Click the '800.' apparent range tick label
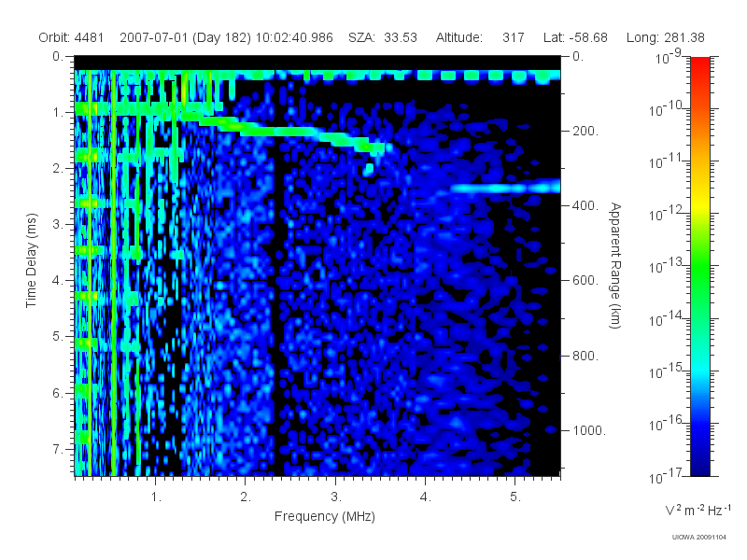This screenshot has width=747, height=560. click(x=585, y=356)
